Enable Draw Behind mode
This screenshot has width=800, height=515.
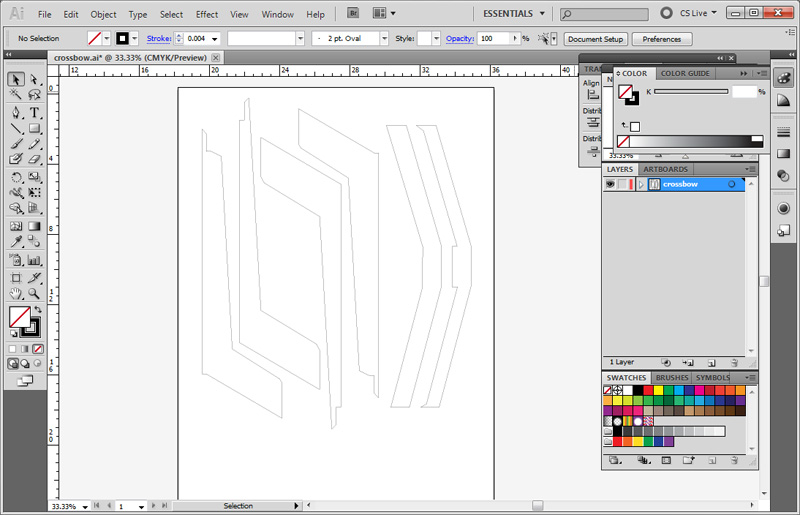click(x=25, y=363)
